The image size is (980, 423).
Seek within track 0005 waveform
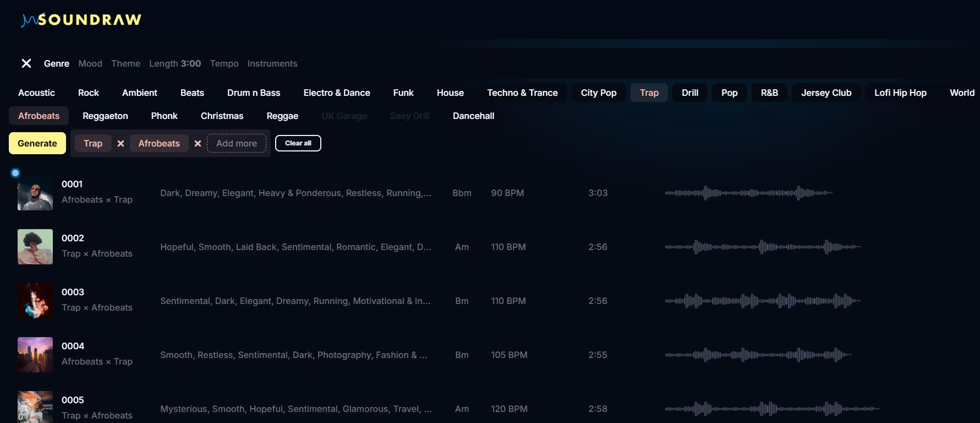[772, 409]
